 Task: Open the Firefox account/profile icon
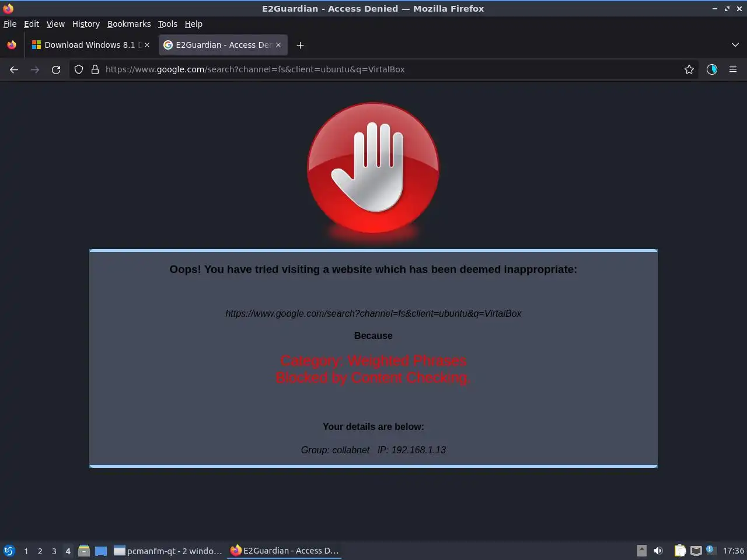712,69
